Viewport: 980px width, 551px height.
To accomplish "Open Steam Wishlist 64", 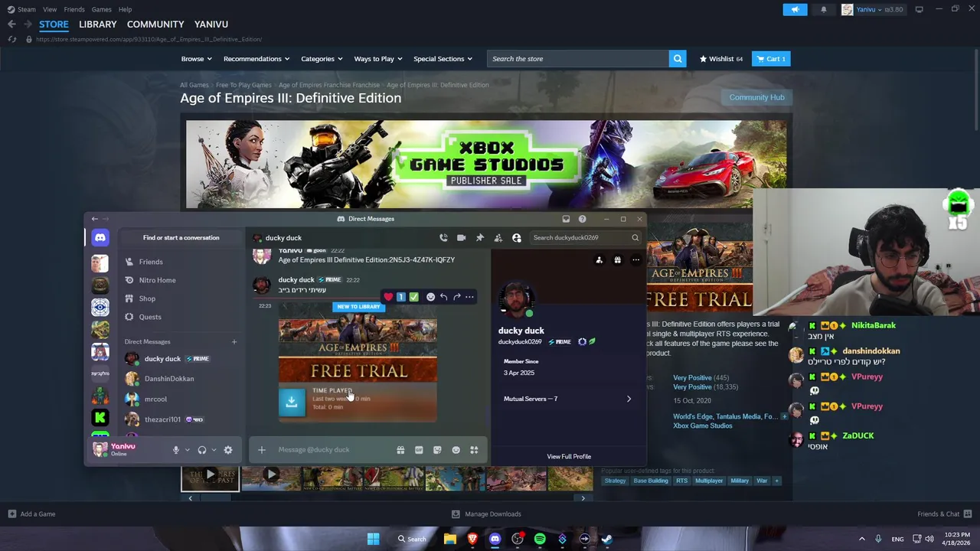I will 720,59.
